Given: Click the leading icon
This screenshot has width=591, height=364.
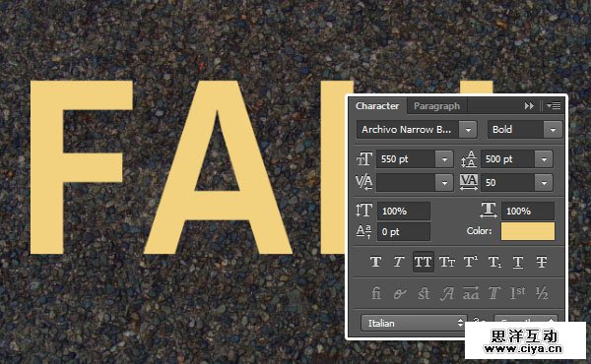Looking at the screenshot, I should (469, 158).
